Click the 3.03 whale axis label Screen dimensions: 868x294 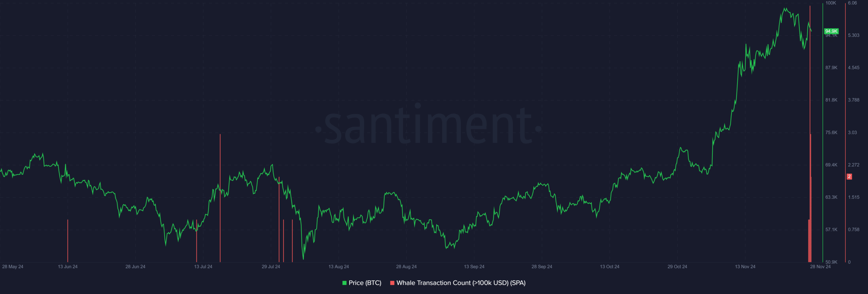click(x=852, y=133)
